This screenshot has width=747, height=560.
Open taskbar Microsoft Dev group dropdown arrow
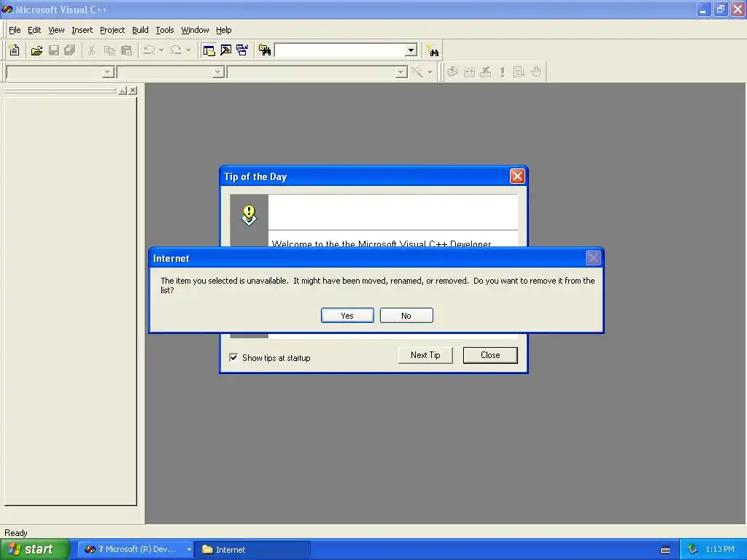tap(189, 550)
